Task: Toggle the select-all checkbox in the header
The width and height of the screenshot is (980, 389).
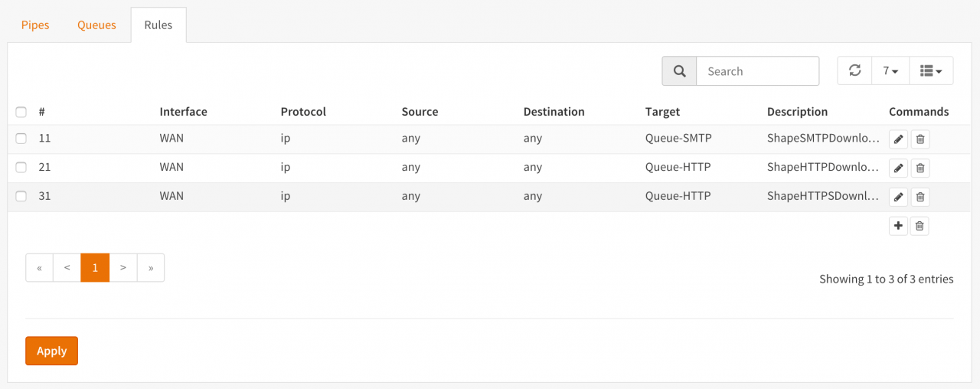Action: [x=21, y=112]
